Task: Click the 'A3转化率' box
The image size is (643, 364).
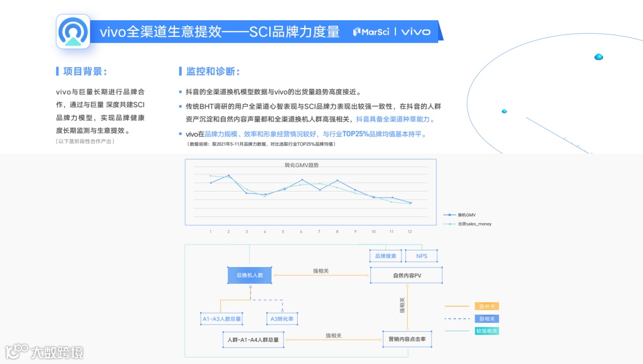Action: tap(282, 319)
